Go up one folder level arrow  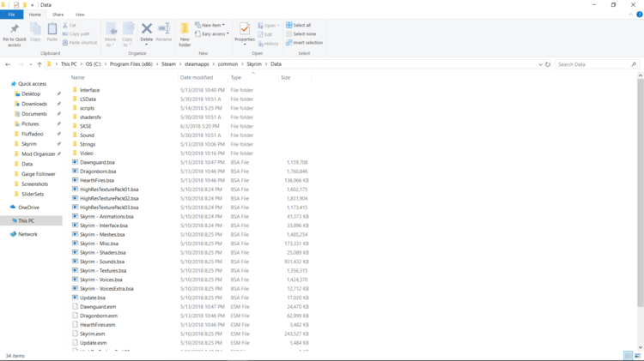pyautogui.click(x=39, y=64)
